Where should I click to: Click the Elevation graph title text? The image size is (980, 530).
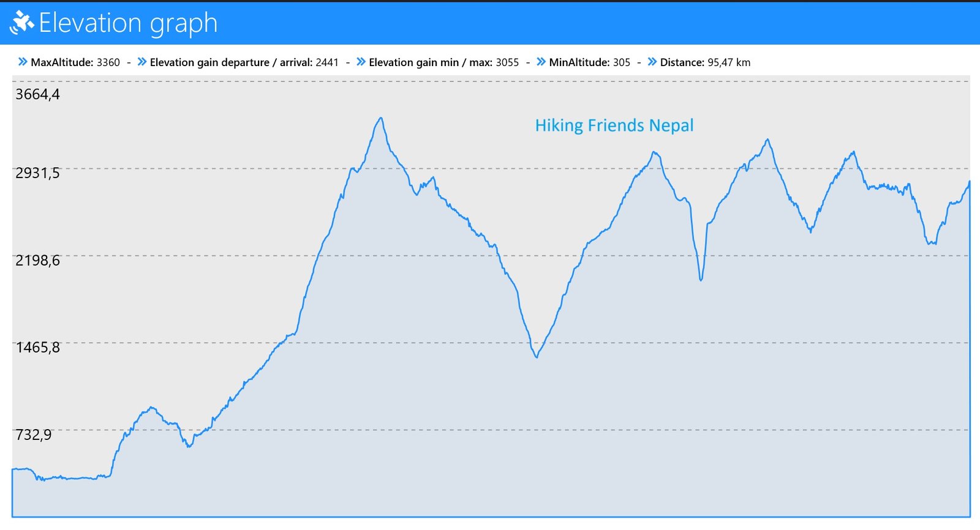(x=128, y=23)
